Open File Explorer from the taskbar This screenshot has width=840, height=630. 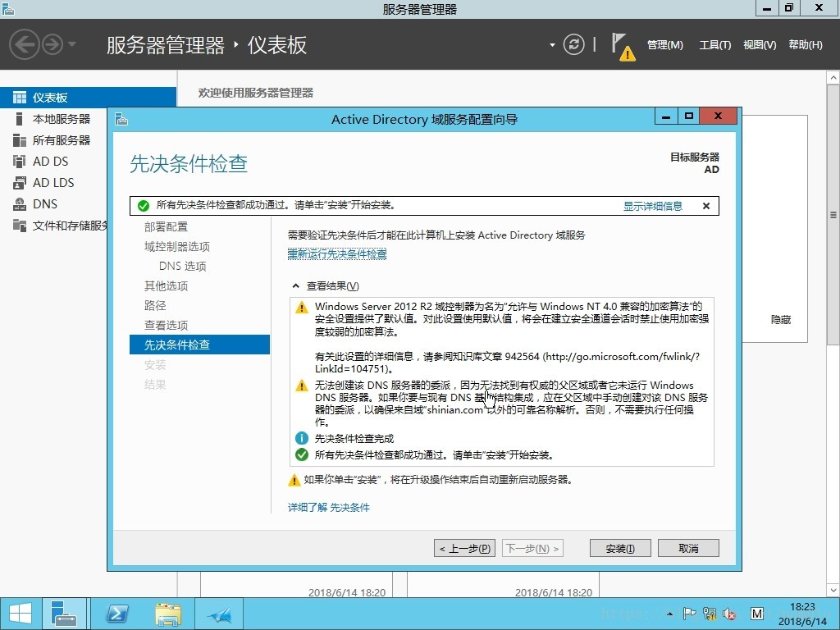[x=168, y=614]
